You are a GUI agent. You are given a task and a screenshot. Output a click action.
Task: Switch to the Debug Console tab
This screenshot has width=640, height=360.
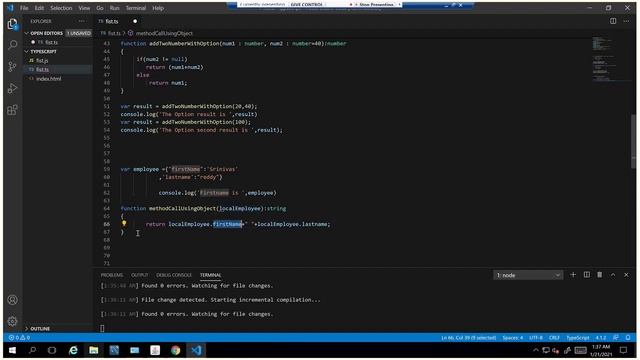[174, 275]
